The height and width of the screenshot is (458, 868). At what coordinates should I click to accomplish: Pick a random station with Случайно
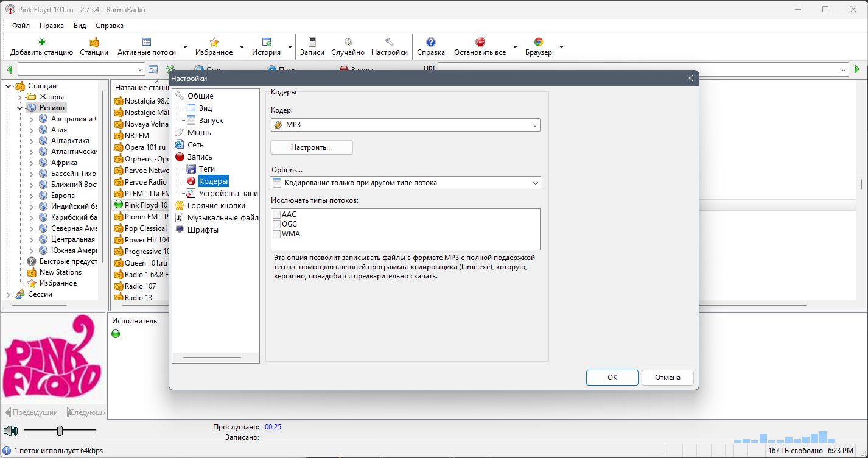(348, 42)
